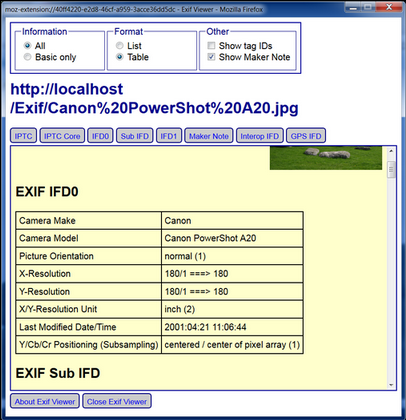The image size is (406, 420).
Task: Select the centered / center of pixel array value
Action: coord(232,345)
